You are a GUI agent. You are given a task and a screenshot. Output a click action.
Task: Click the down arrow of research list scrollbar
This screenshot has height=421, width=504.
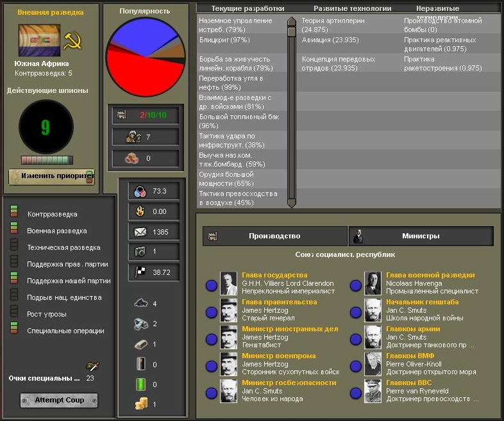(292, 203)
